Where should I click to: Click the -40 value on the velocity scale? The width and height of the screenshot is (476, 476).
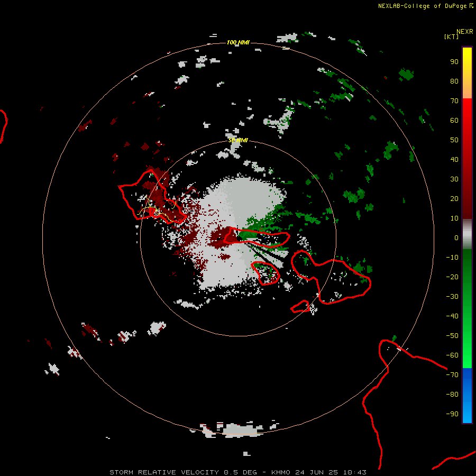pos(452,316)
